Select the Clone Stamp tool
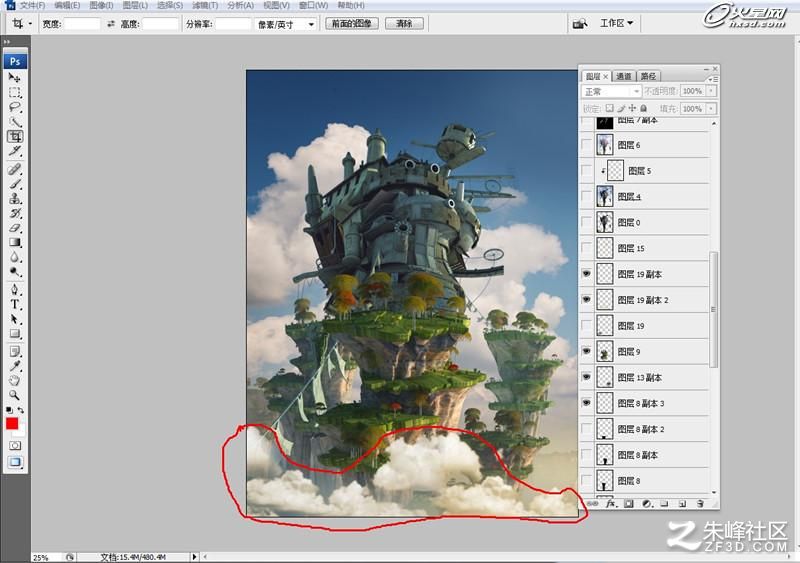 14,199
